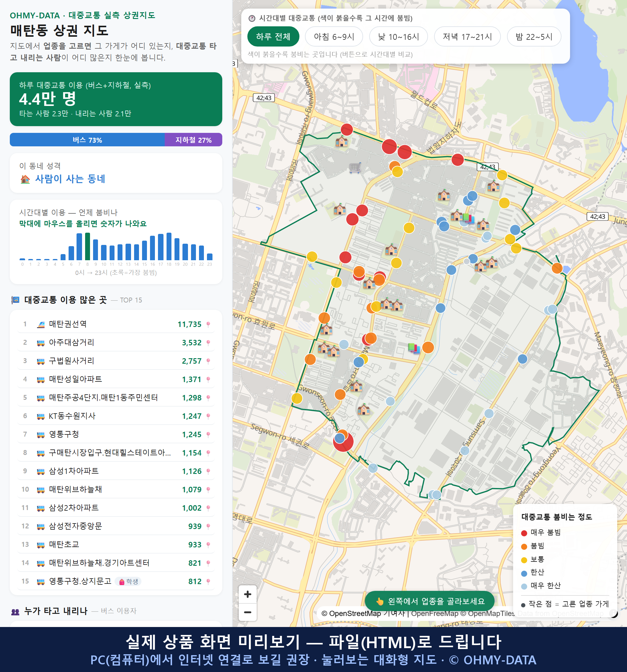Open 삼성전자중앙문 row in the list
This screenshot has height=672, width=627.
pyautogui.click(x=116, y=526)
